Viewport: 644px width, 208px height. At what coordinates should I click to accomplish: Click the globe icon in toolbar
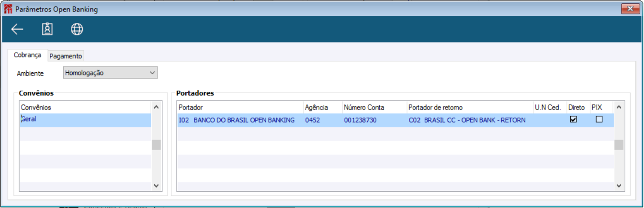coord(77,30)
